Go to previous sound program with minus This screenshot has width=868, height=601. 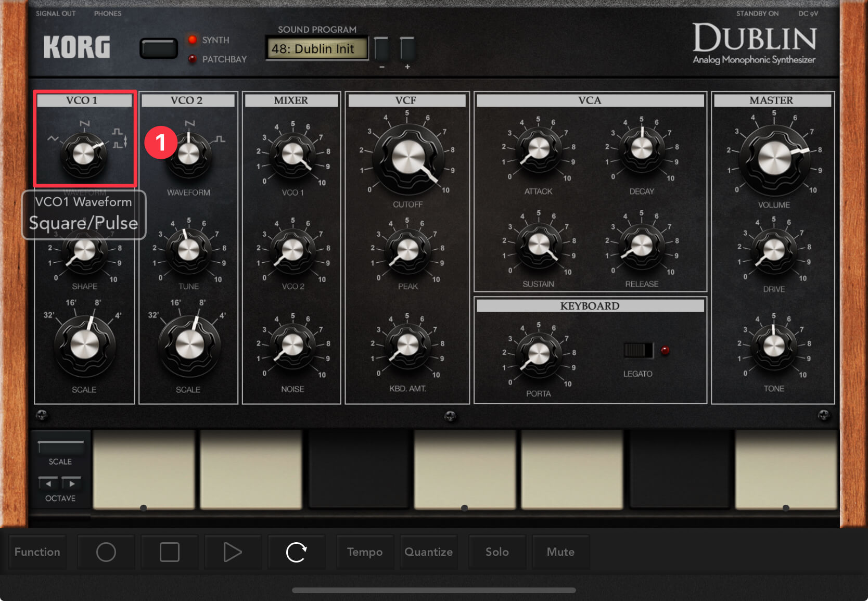[381, 49]
